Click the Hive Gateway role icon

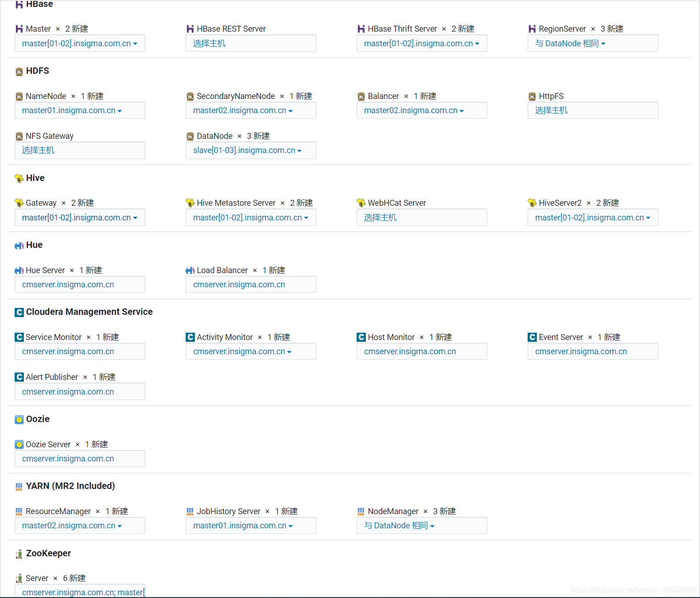pos(19,203)
